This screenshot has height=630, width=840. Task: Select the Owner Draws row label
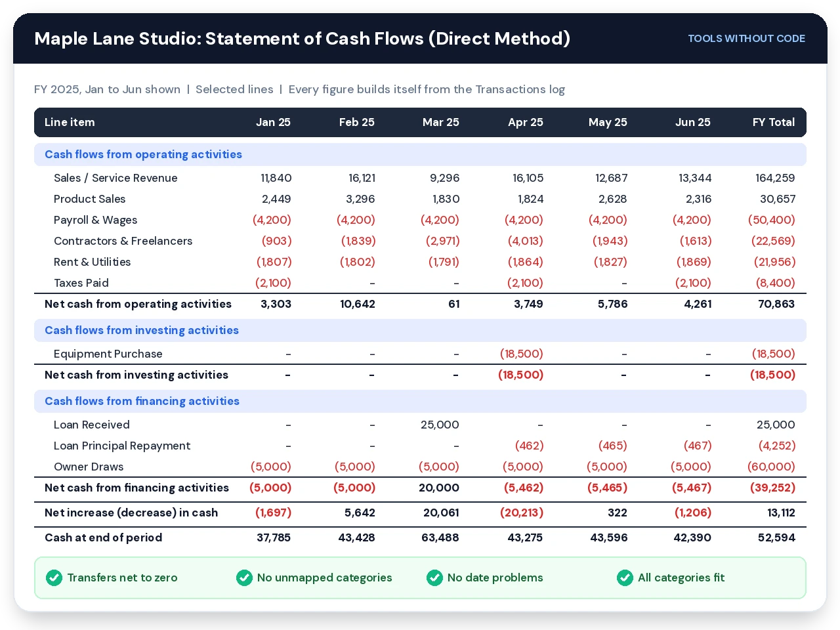89,467
